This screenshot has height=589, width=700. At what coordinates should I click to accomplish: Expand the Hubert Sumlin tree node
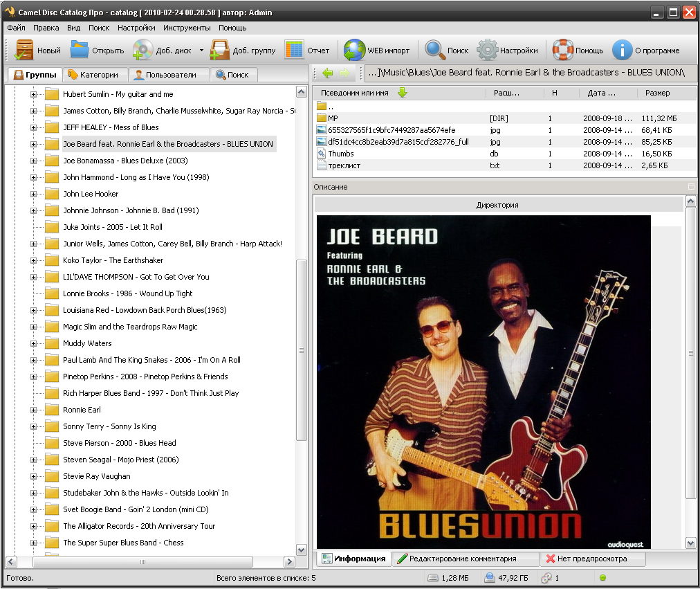pyautogui.click(x=33, y=94)
